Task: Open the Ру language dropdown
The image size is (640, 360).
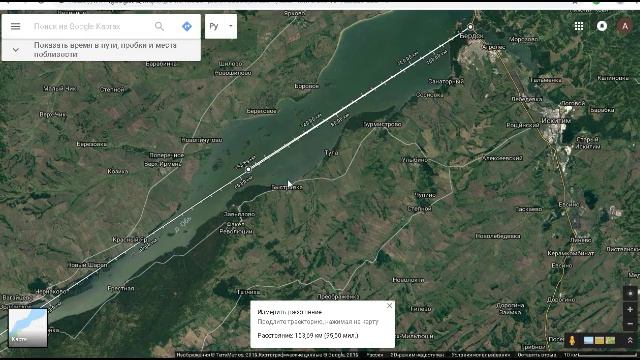Action: pos(221,27)
